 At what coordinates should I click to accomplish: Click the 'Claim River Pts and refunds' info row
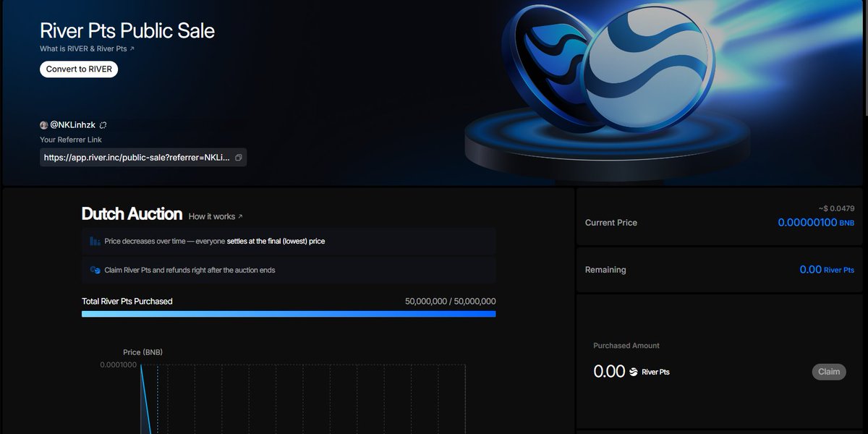[x=289, y=270]
